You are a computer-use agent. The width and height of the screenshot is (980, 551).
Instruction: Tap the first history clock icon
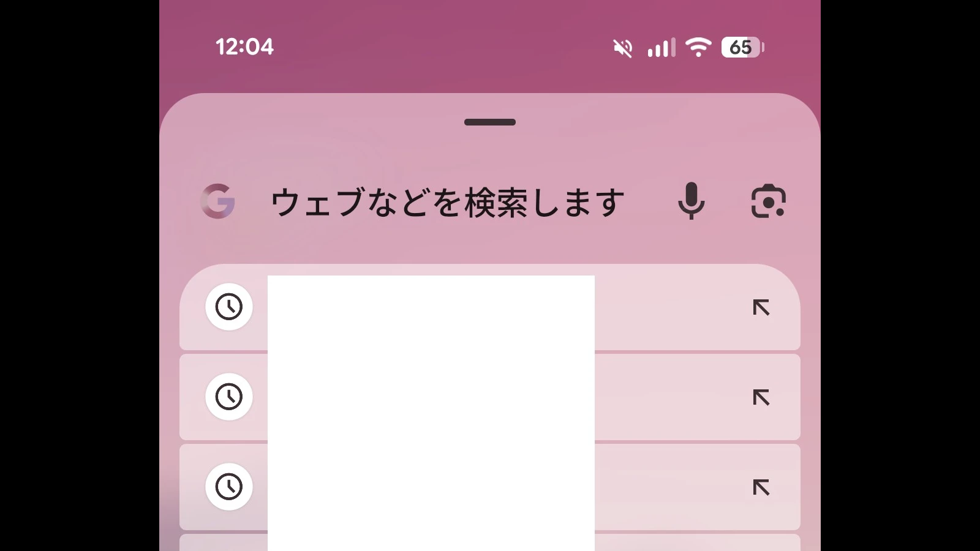[229, 307]
